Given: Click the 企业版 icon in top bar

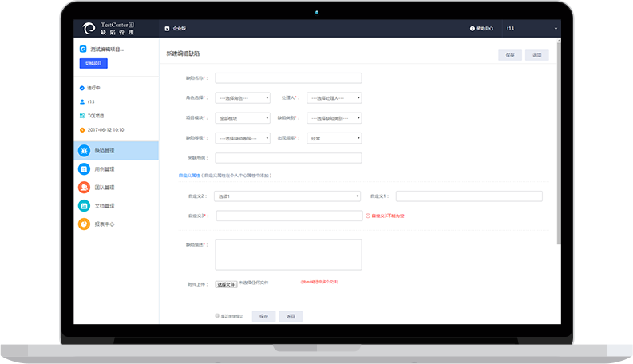Looking at the screenshot, I should click(x=167, y=28).
